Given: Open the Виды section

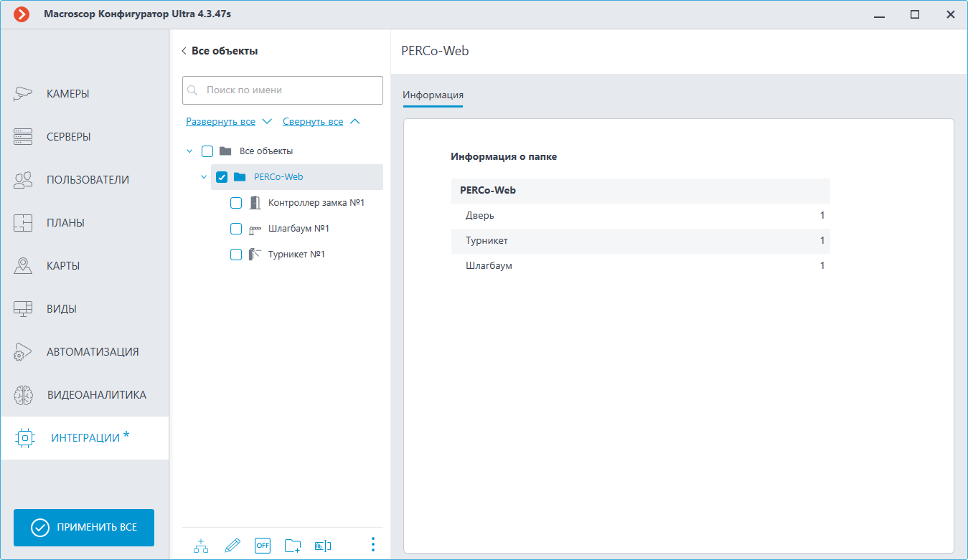Looking at the screenshot, I should pyautogui.click(x=85, y=309).
